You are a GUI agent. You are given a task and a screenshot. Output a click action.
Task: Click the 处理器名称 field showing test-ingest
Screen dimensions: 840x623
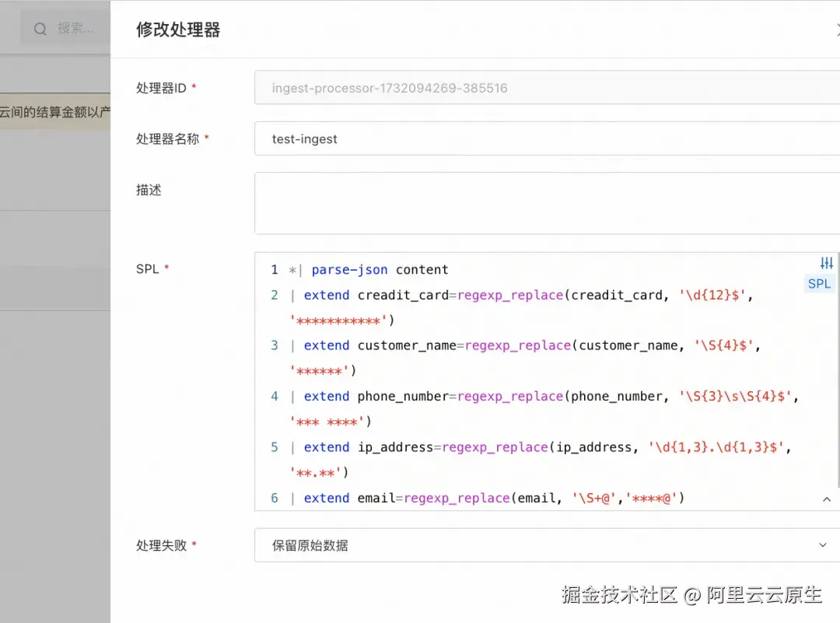coord(467,138)
